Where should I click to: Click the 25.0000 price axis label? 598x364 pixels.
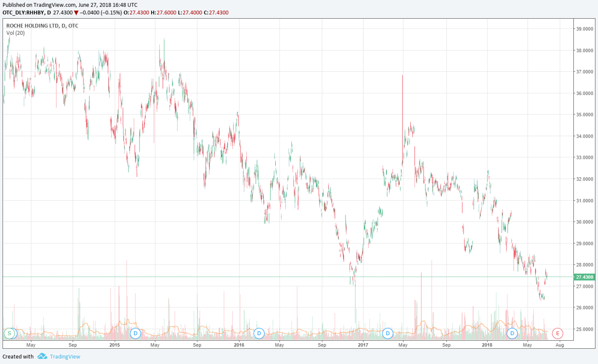tap(585, 329)
